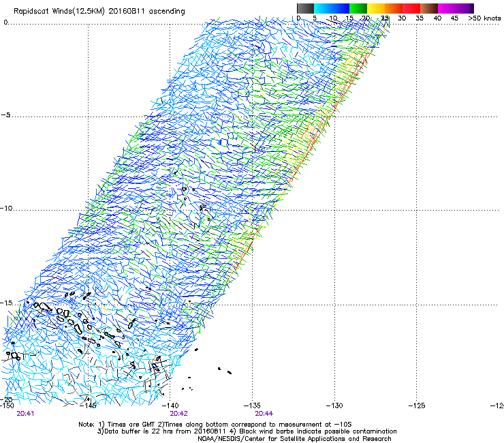Pick the magenta 40–45 knots legend segment
The image size is (504, 443).
447,8
